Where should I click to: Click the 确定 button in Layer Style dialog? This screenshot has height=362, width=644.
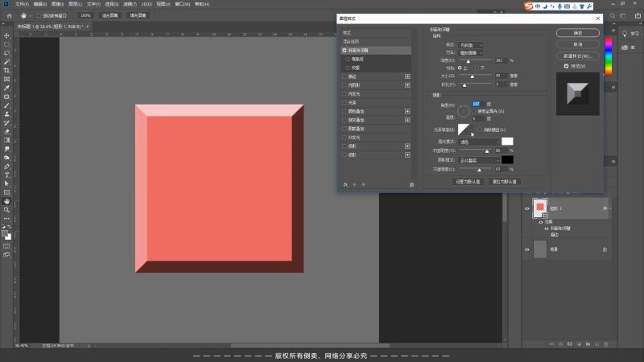578,33
